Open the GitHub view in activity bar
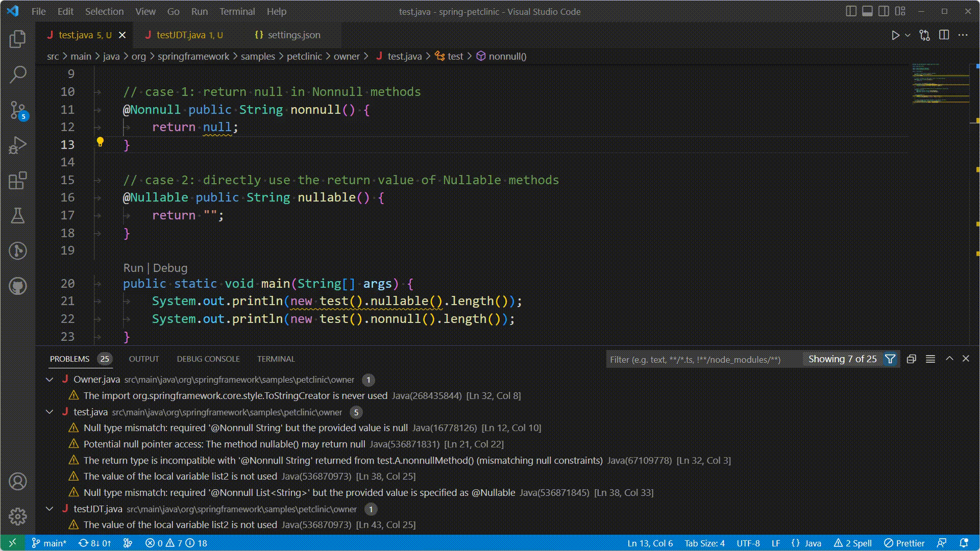Screen dimensions: 980x551 click(18, 286)
